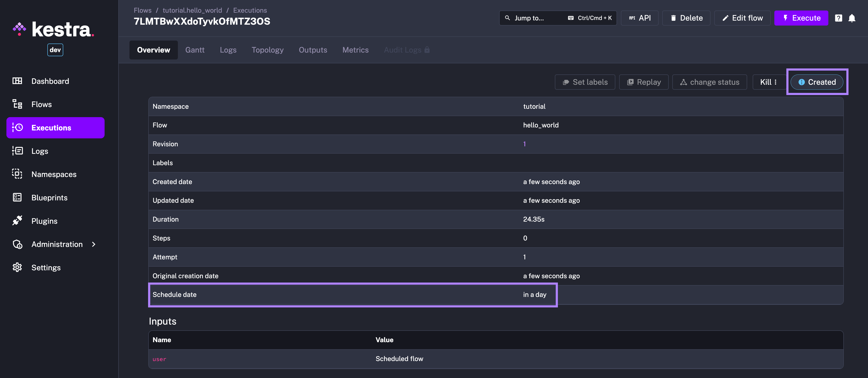Screen dimensions: 868x378
Task: Open the Plugins page
Action: click(44, 221)
